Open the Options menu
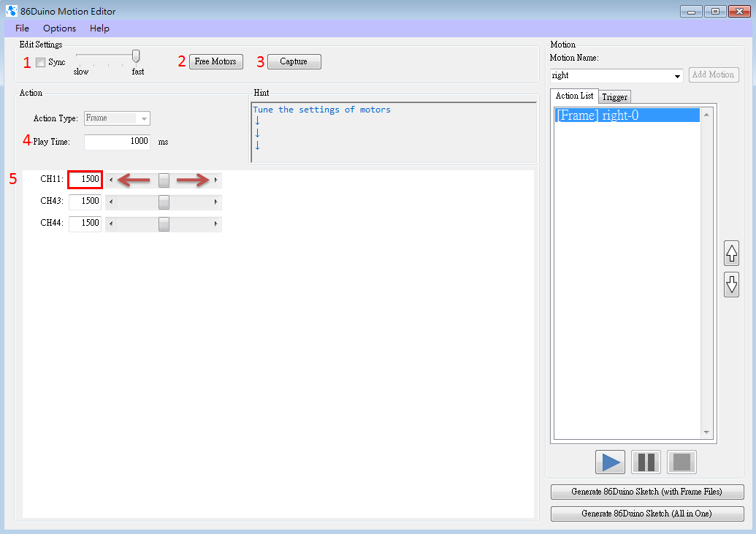756x534 pixels. (59, 28)
